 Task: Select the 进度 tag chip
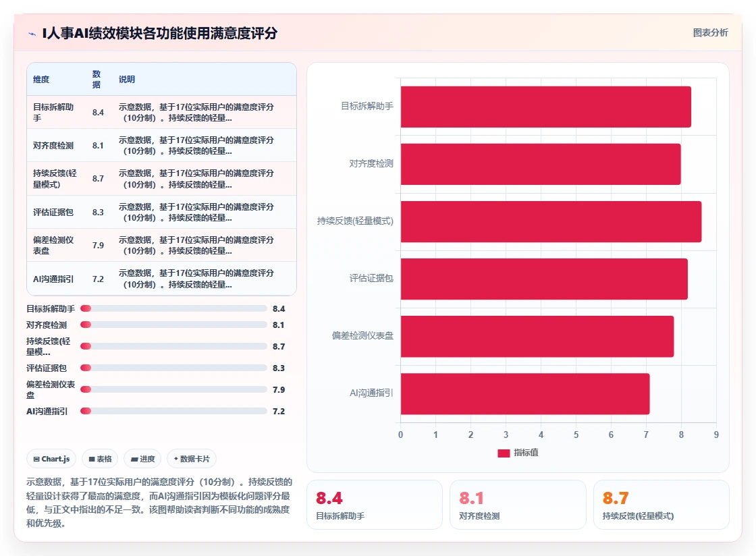[x=142, y=459]
